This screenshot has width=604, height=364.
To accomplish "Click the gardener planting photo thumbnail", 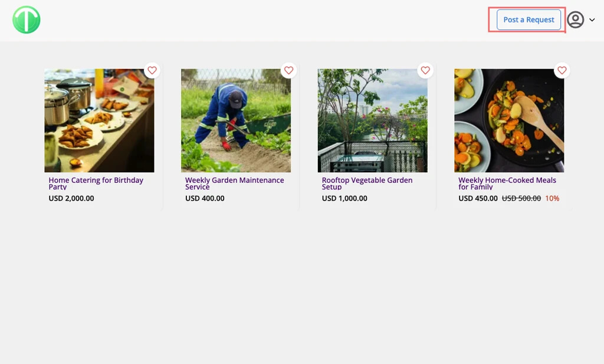I will click(x=236, y=120).
